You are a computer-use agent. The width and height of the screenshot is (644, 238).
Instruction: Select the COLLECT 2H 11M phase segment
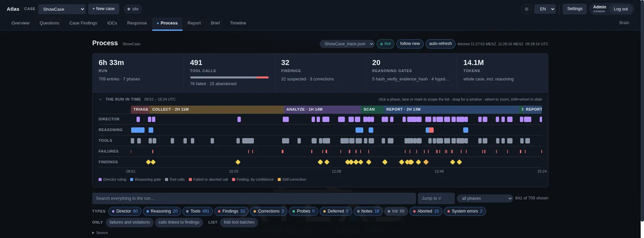click(217, 109)
